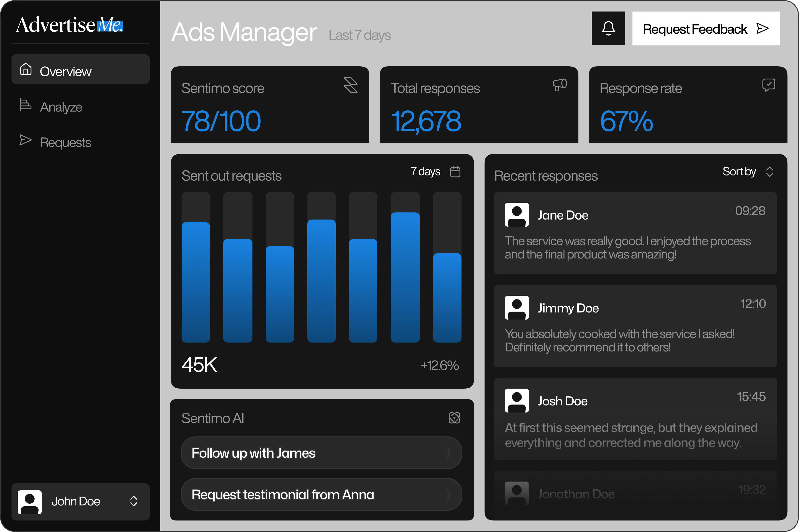Open the Analyze section in sidebar
Screen dimensions: 799x532
(x=61, y=107)
